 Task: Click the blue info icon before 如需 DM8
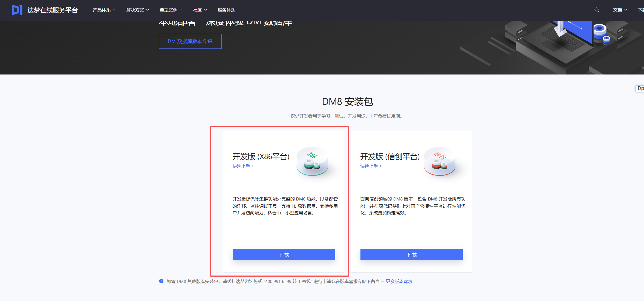(x=161, y=281)
